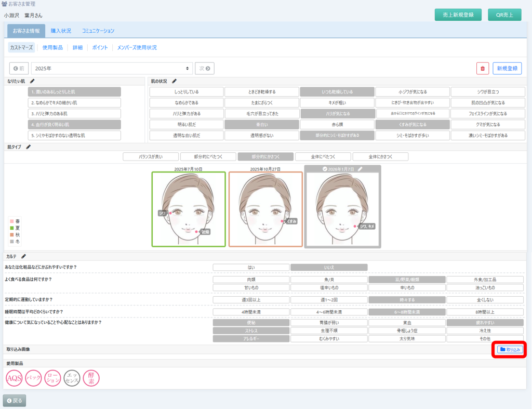Click pencil icon next to 肌の状況
Screen dimensions: 532x409
coord(175,81)
